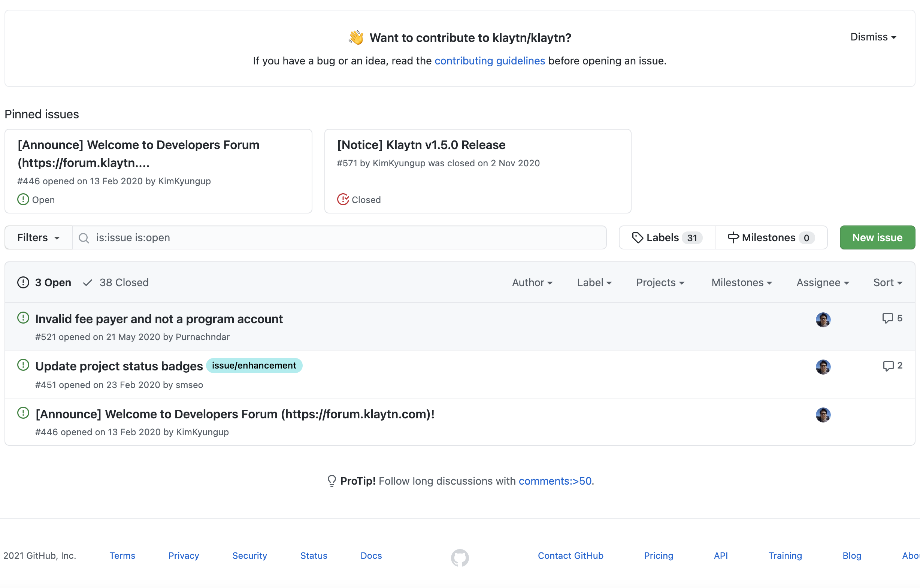The width and height of the screenshot is (920, 588).
Task: Click the magnifier icon in search field
Action: tap(84, 238)
